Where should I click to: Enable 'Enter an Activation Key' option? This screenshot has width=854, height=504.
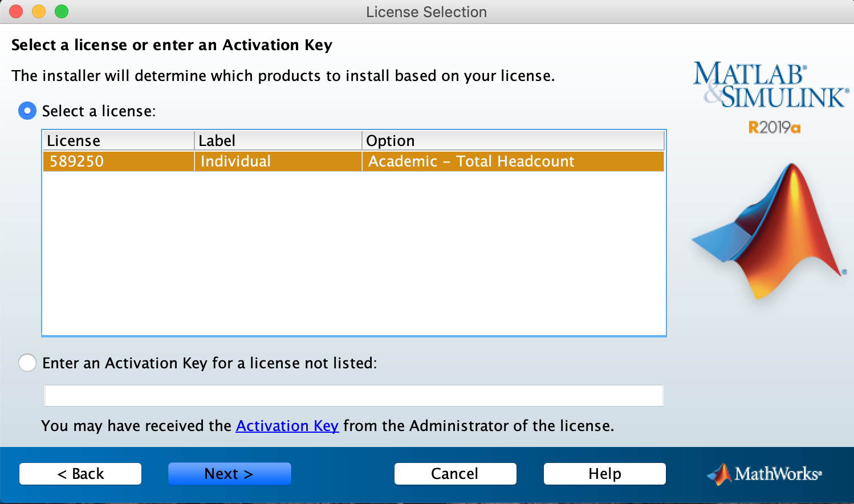(x=27, y=363)
